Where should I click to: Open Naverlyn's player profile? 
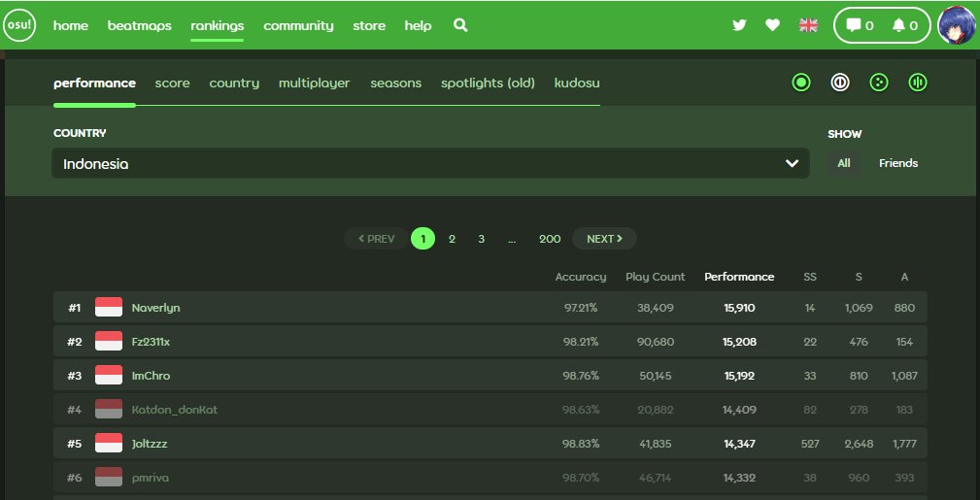click(155, 308)
